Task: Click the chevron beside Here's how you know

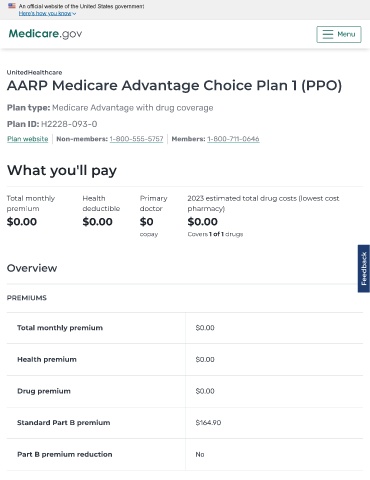Action: tap(74, 14)
